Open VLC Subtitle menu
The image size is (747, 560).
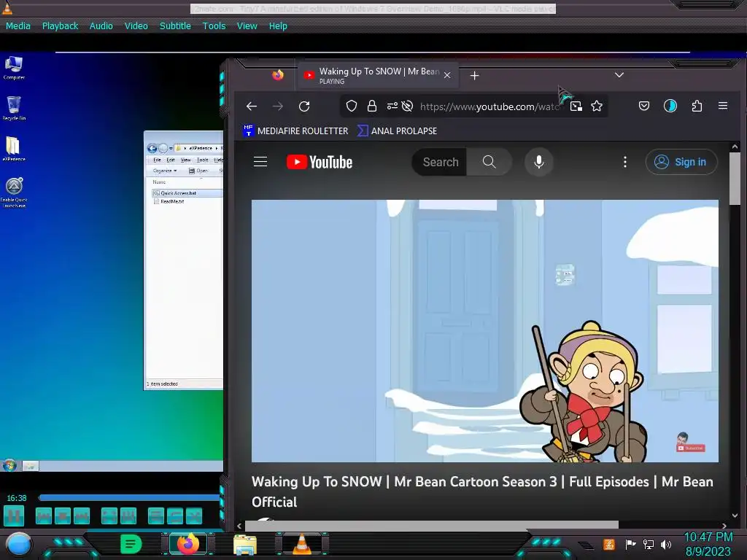pos(175,26)
